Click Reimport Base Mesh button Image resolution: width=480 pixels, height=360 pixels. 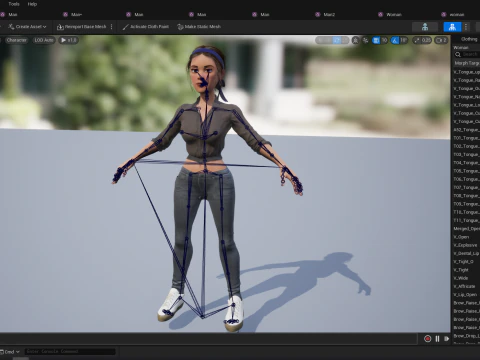tap(81, 27)
